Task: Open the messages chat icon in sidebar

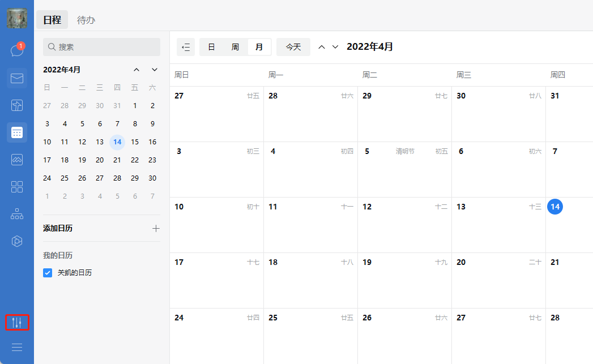Action: tap(16, 50)
